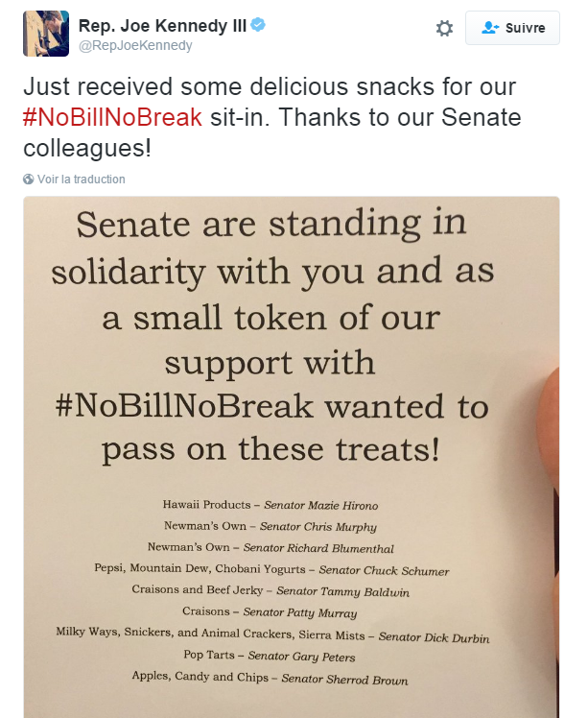Click the "Senate are standing in" photo headline
Screen dimensions: 588x718
(271, 227)
